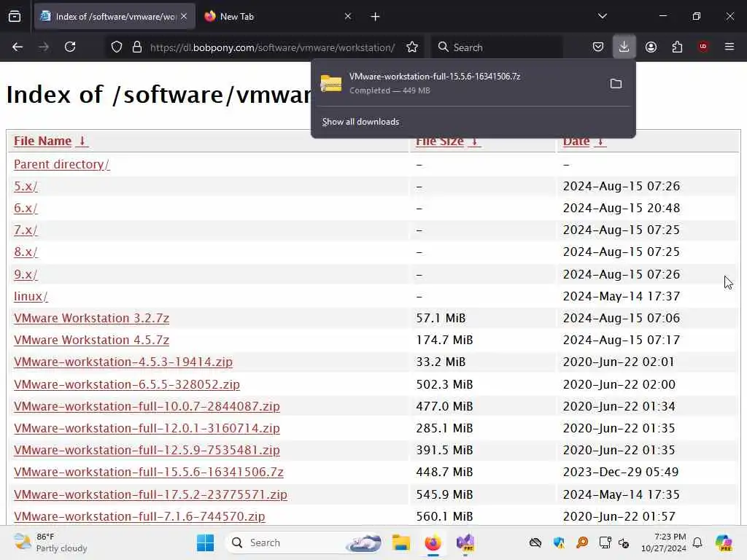
Task: Download VMware Workstation 3.2.7z
Action: (x=91, y=318)
